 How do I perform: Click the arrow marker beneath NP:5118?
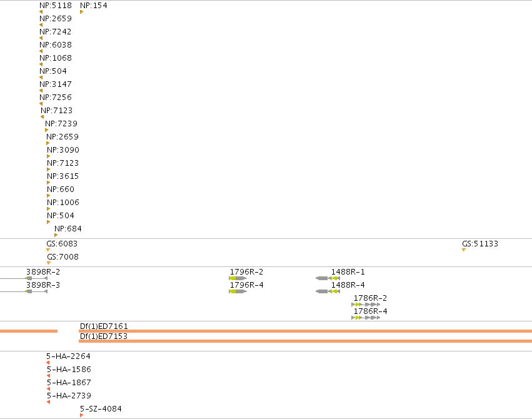point(41,12)
